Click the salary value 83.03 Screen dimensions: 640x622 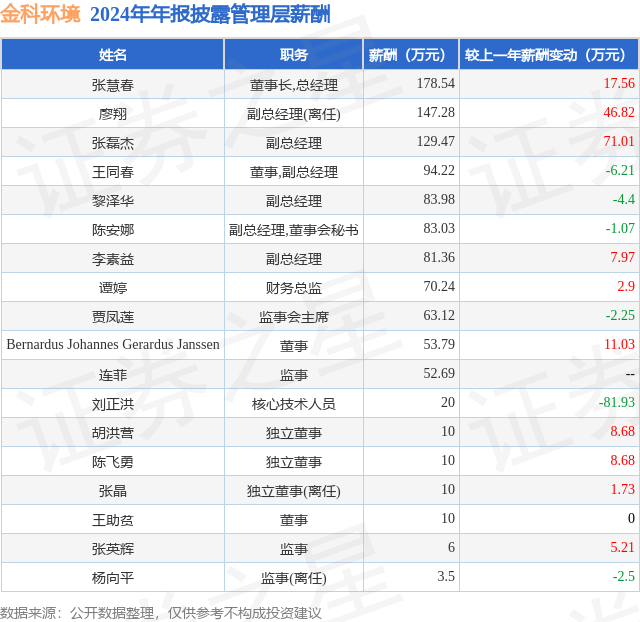(439, 229)
